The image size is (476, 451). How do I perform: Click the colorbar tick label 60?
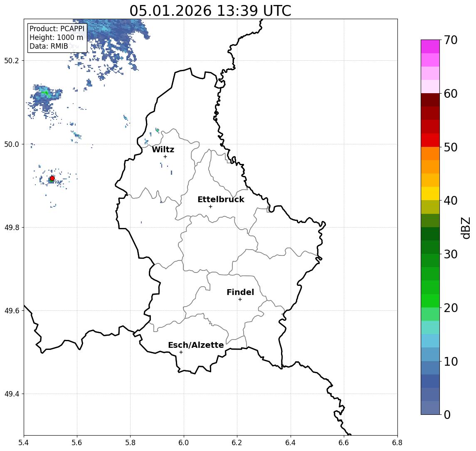pyautogui.click(x=451, y=94)
